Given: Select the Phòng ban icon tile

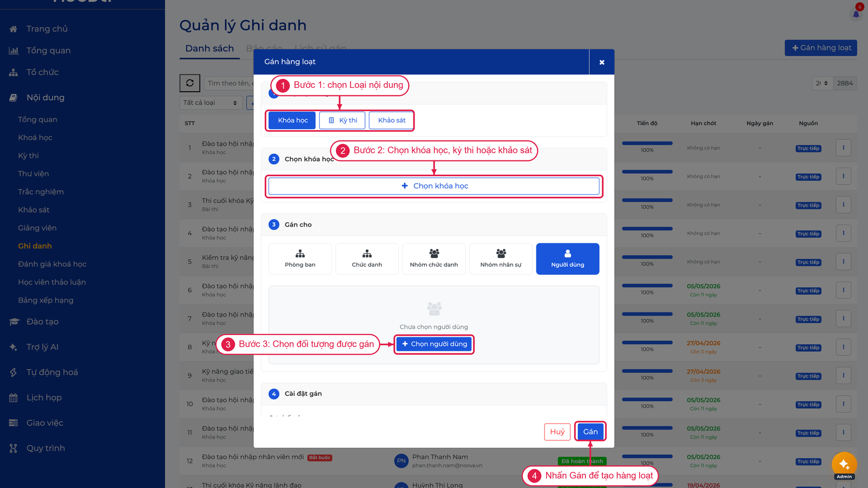Looking at the screenshot, I should click(x=300, y=259).
